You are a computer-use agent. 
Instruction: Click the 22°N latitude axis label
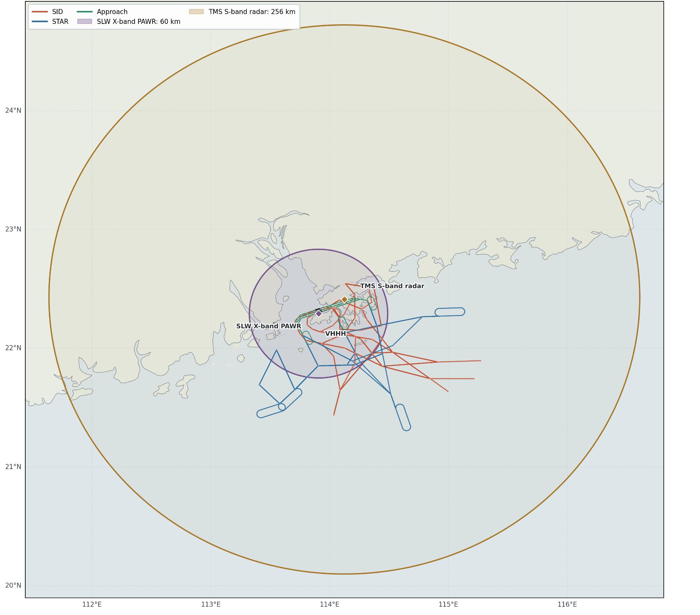(x=13, y=348)
